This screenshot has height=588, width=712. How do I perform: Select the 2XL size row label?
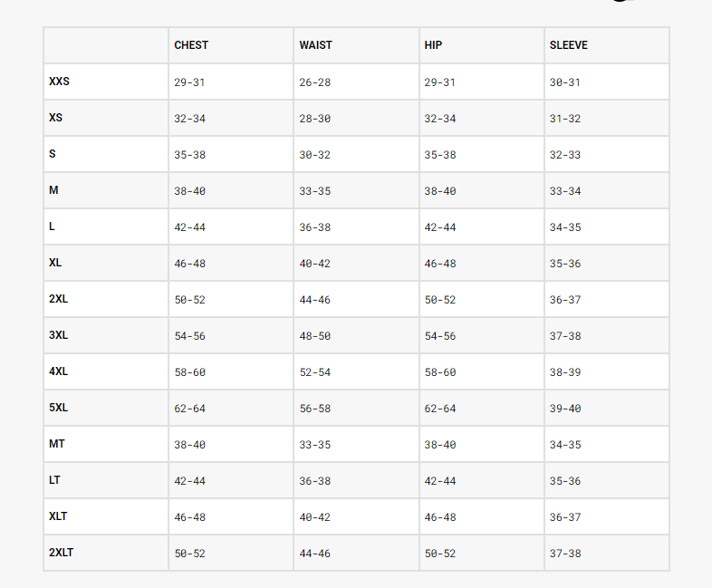point(58,299)
